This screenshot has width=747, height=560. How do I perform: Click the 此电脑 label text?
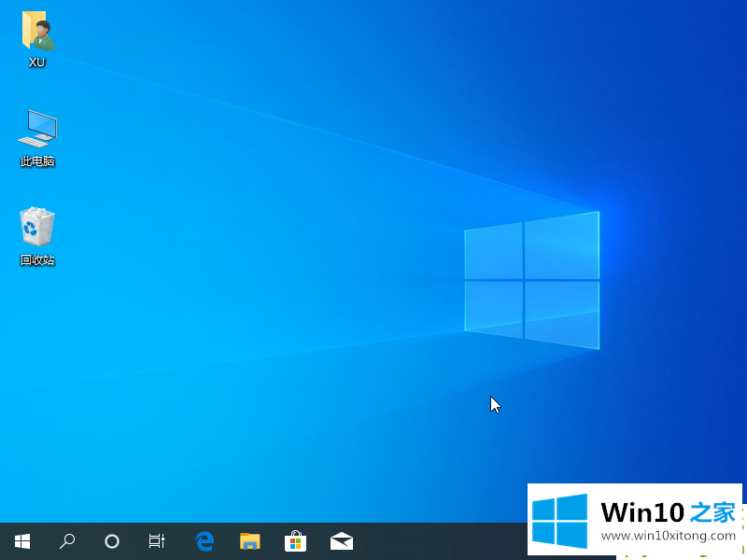(37, 161)
